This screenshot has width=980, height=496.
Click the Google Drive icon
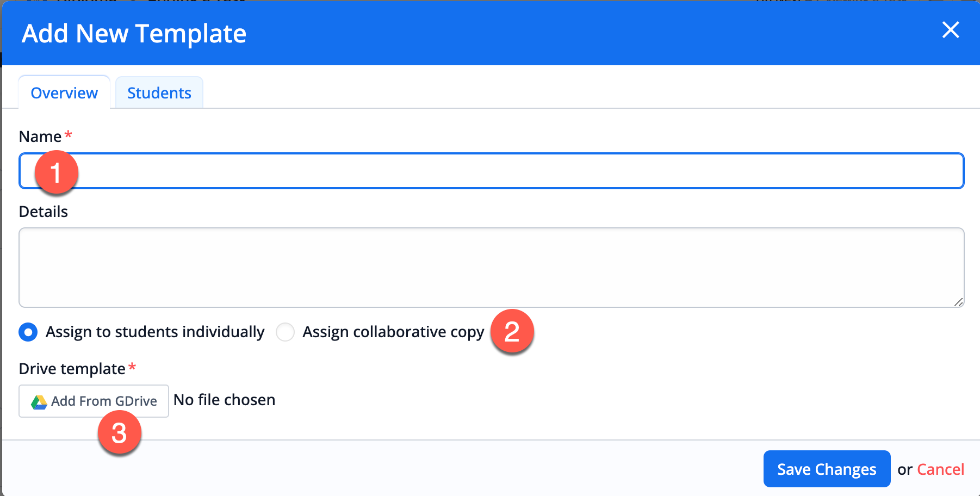(39, 402)
